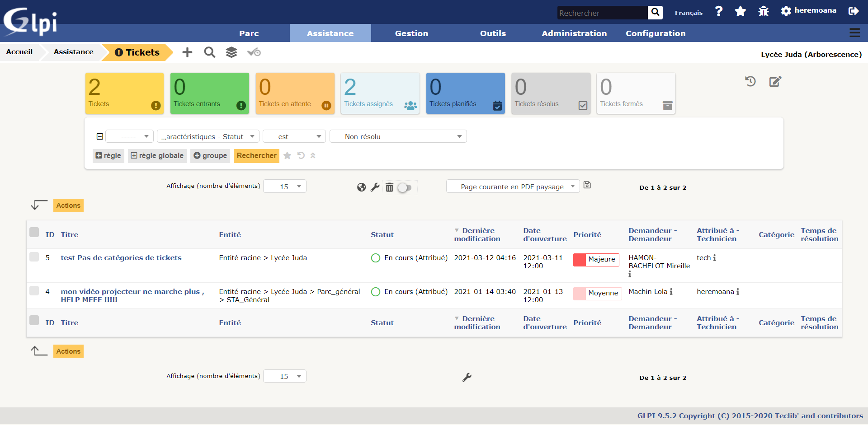
Task: Open the ticket search magnifier icon
Action: tap(209, 52)
